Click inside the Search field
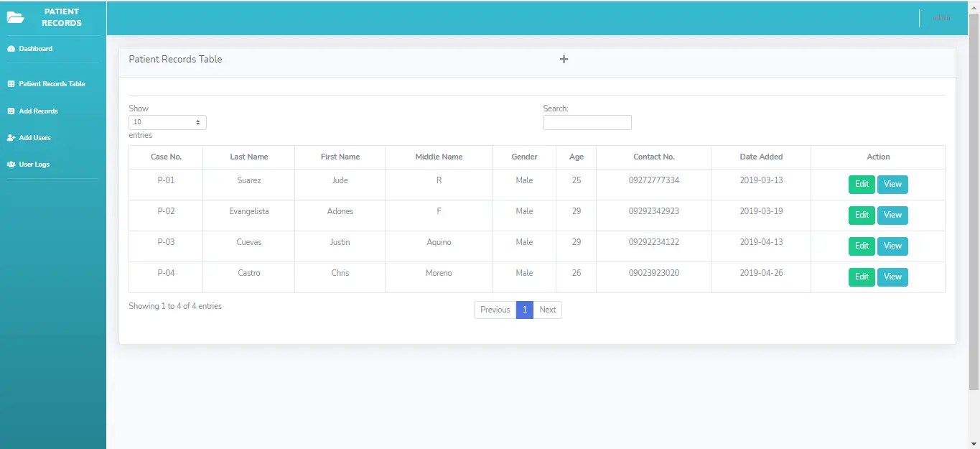This screenshot has height=449, width=980. (587, 122)
